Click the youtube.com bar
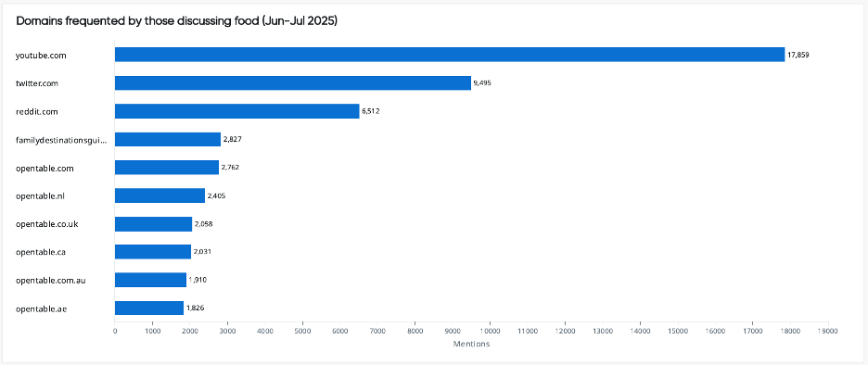Viewport: 868px width, 365px height. coord(450,55)
